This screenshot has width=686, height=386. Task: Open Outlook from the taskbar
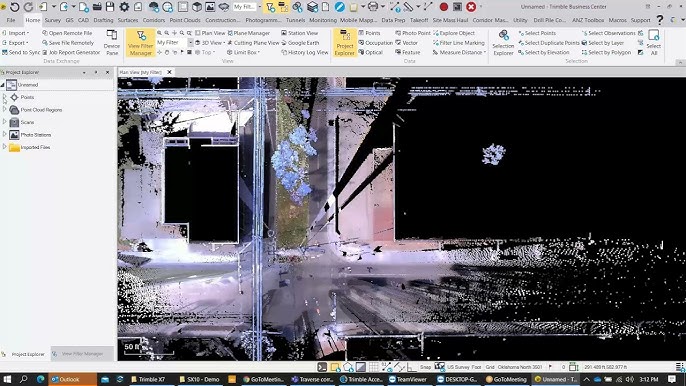[72, 379]
